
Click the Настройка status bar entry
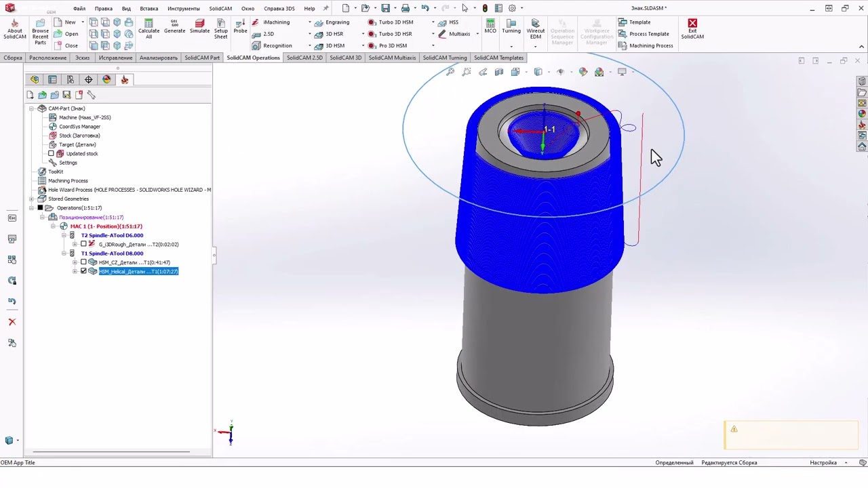[x=823, y=462]
